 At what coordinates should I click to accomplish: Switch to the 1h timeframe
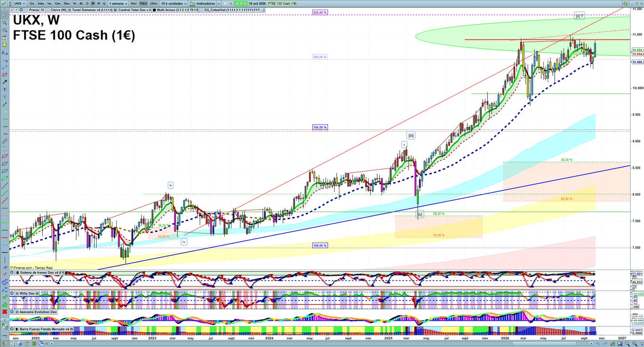74,4
